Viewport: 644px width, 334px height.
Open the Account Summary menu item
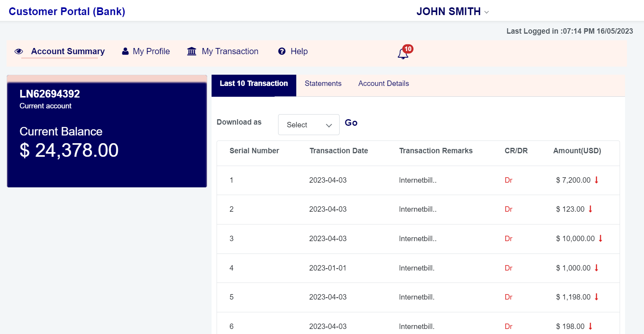(68, 51)
